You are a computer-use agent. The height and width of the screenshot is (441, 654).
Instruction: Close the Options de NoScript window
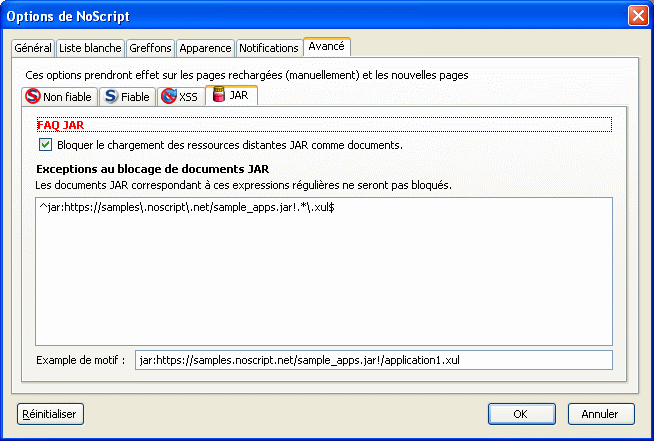pyautogui.click(x=636, y=16)
